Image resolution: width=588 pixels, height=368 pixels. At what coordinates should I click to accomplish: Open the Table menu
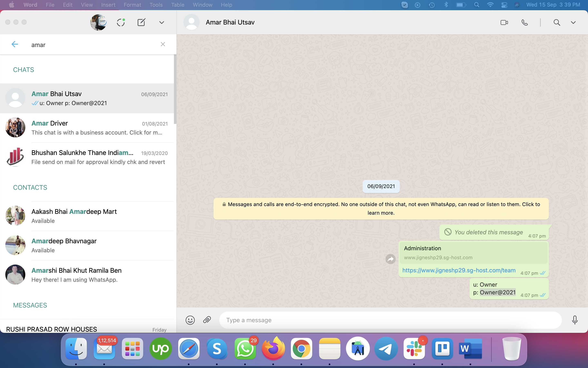point(178,5)
